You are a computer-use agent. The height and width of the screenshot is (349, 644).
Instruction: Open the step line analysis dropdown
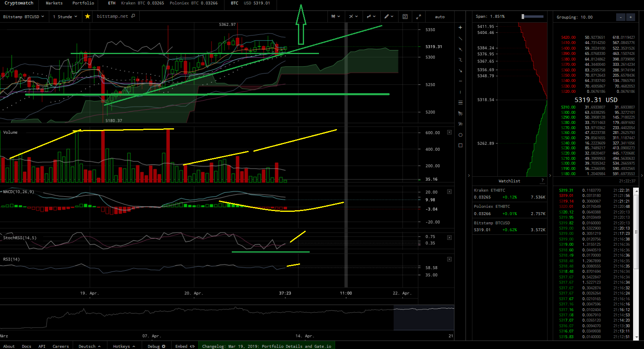[371, 17]
